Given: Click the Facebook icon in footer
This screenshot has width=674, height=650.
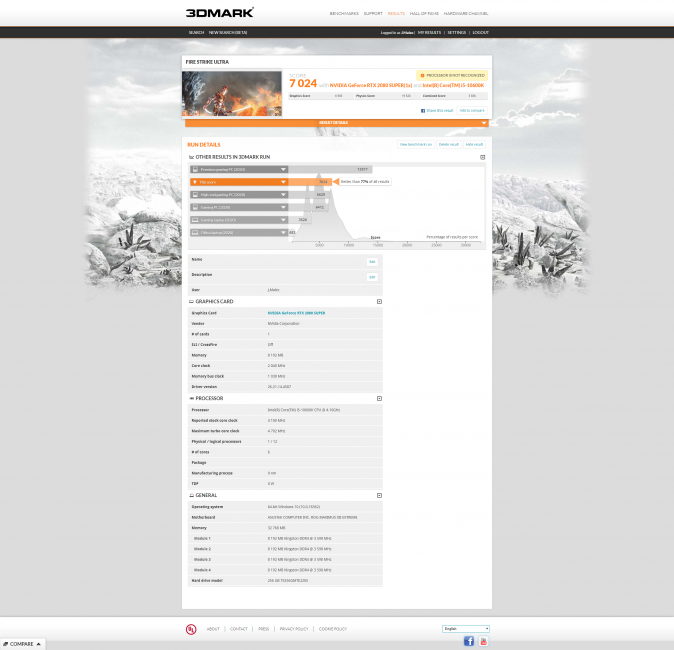Looking at the screenshot, I should 469,641.
